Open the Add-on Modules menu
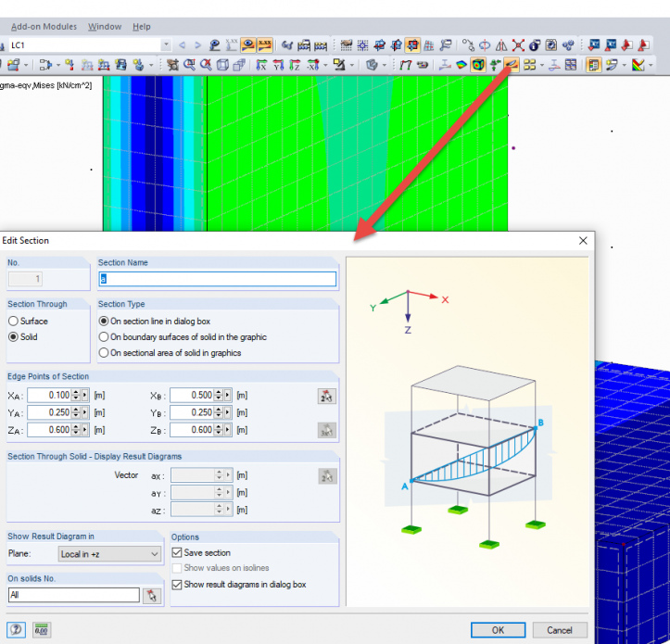Screen dimensions: 670x644 (x=44, y=27)
